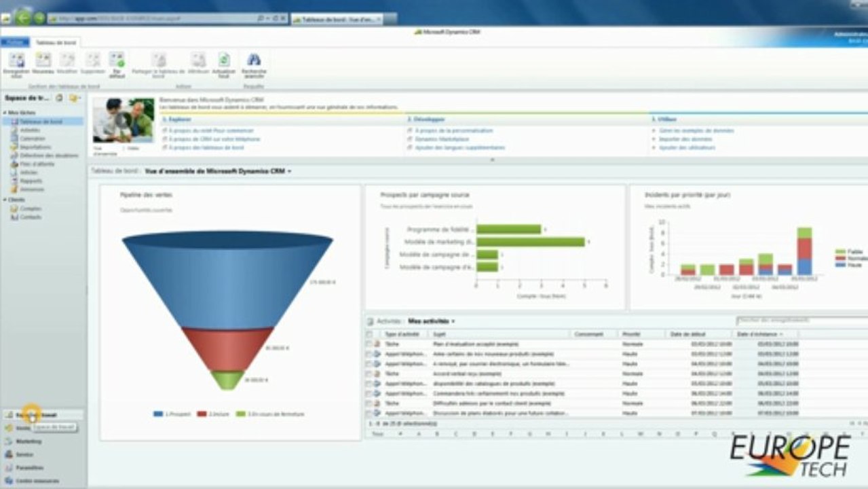
Task: Click the Nouveau dashboard ribbon icon
Action: [x=42, y=60]
